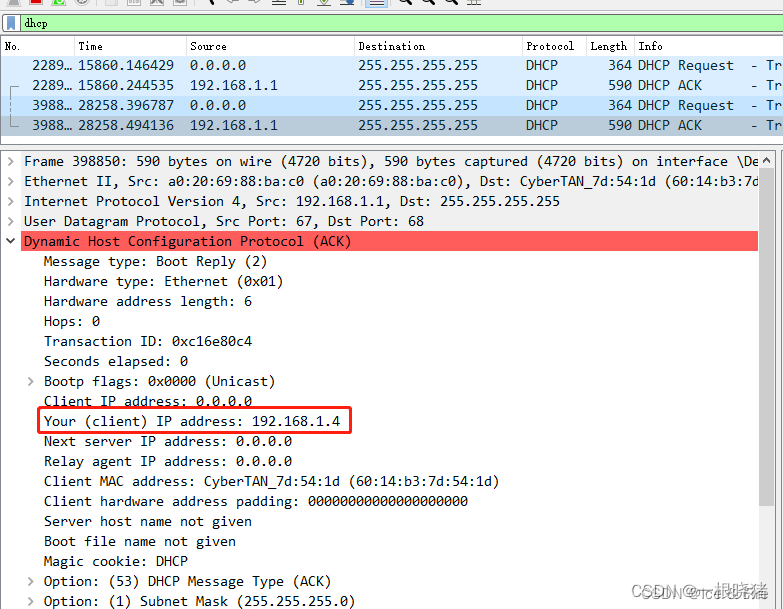
Task: Sort by the Length column header
Action: (x=610, y=46)
